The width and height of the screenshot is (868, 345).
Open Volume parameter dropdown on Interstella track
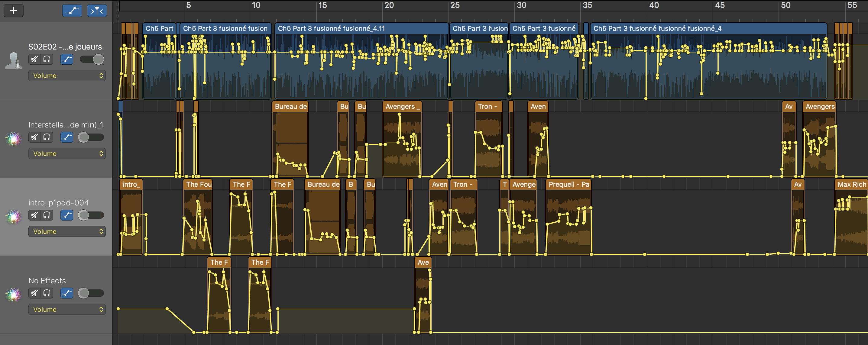tap(67, 154)
